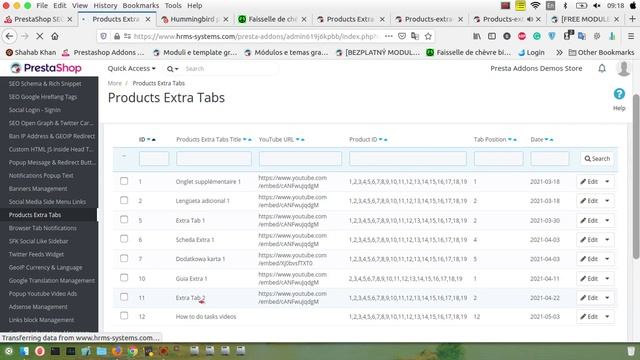
Task: Focus the Products Extra Tabs Title filter field
Action: pyautogui.click(x=214, y=158)
